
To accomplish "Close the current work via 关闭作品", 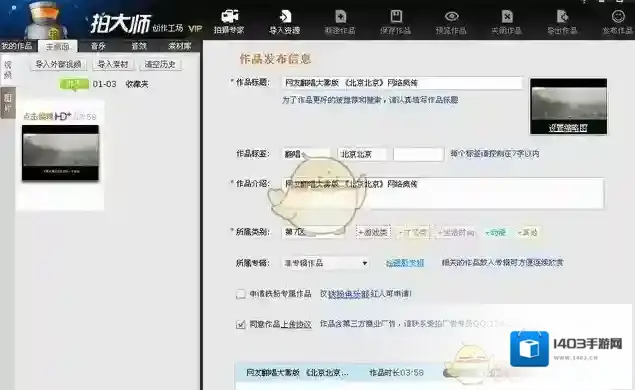I will (507, 22).
